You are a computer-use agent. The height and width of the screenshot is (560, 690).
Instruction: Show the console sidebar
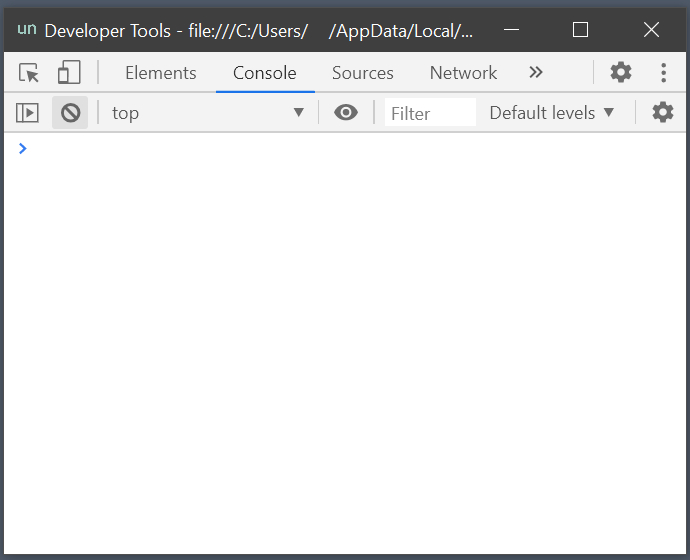pyautogui.click(x=27, y=113)
